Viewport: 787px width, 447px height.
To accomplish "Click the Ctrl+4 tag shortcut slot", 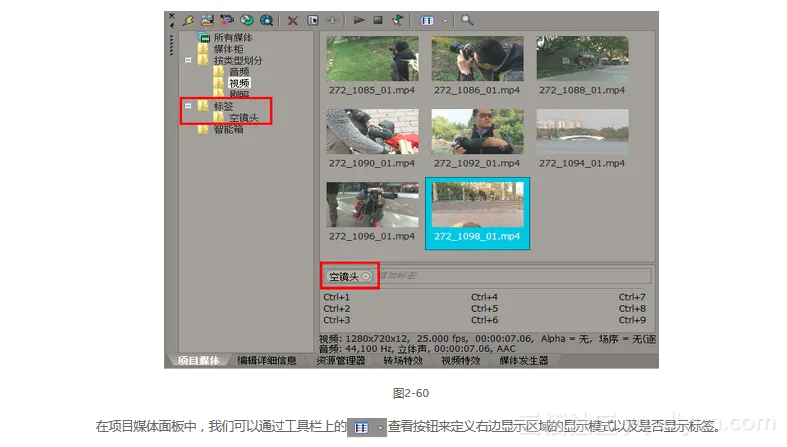I will click(x=484, y=297).
